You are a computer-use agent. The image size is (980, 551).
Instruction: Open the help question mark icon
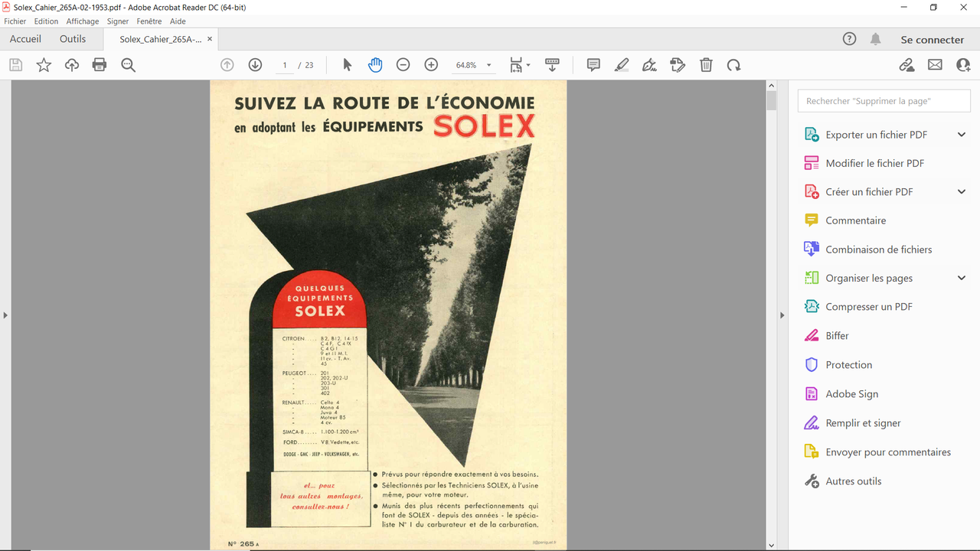tap(849, 39)
